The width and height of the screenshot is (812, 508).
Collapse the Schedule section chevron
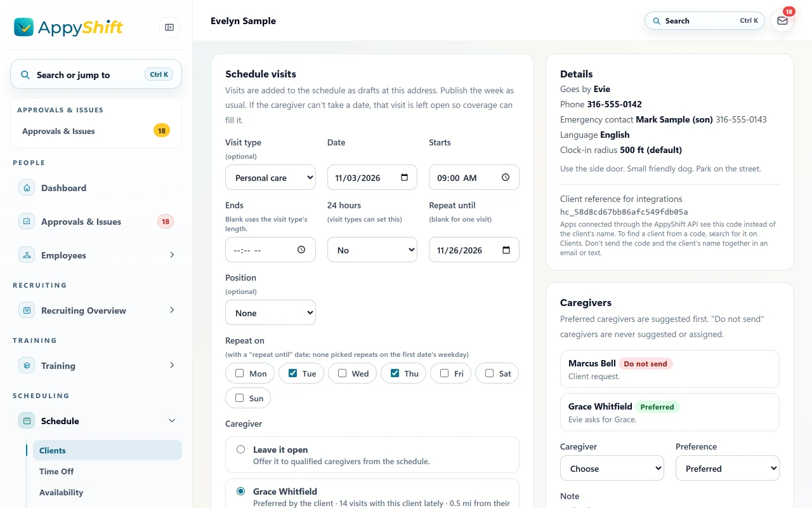click(x=172, y=421)
